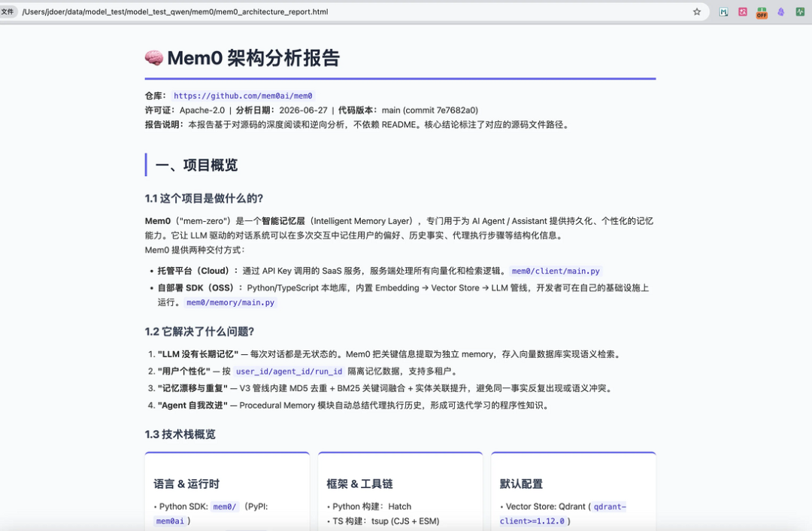Select the 框架 & 工具链 card

click(x=400, y=491)
